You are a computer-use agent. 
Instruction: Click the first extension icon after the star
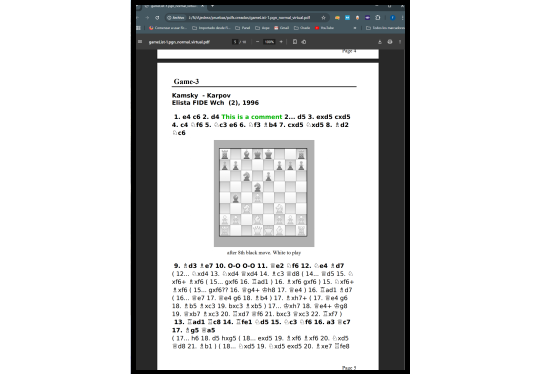point(337,18)
